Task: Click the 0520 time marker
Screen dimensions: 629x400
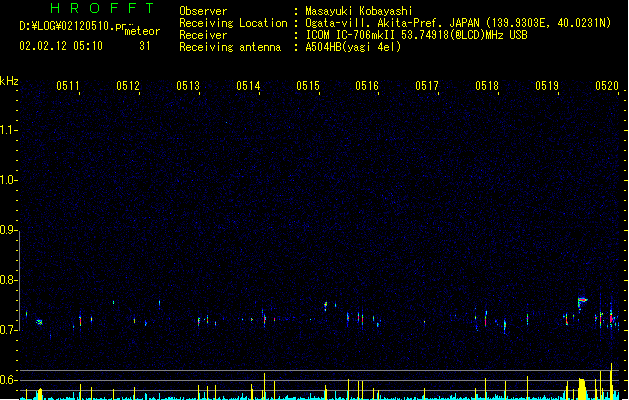Action: [607, 86]
